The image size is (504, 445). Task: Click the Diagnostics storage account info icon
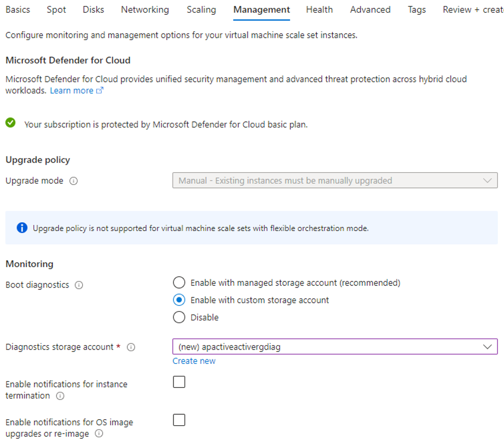point(131,347)
